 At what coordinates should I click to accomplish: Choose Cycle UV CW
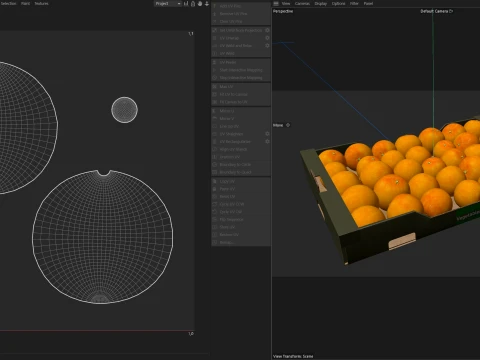(241, 212)
